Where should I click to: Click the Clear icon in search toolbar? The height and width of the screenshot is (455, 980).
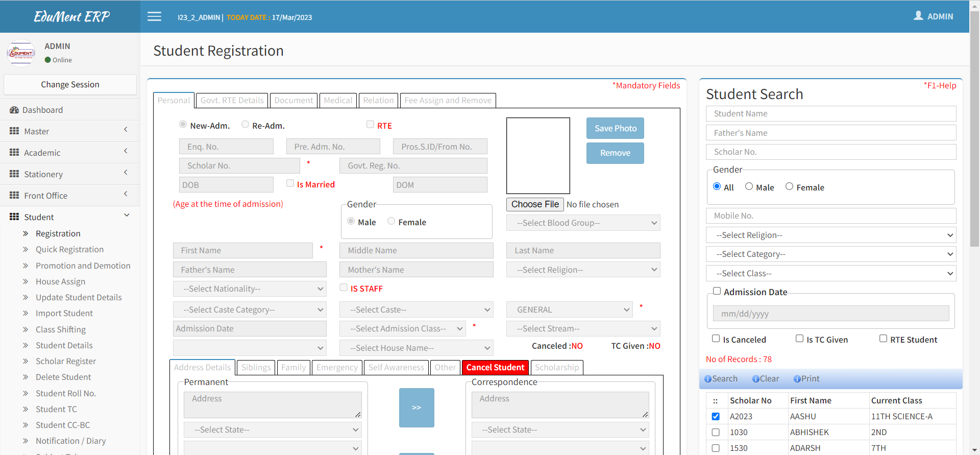click(x=756, y=379)
